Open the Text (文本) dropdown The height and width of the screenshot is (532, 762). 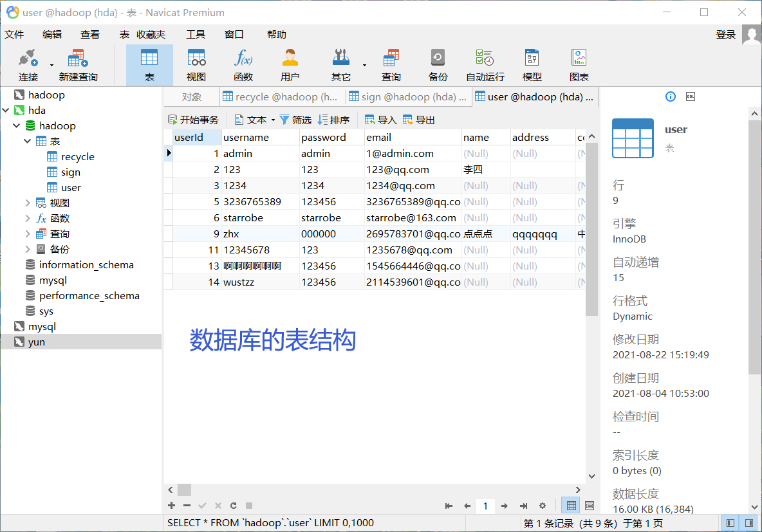click(255, 120)
